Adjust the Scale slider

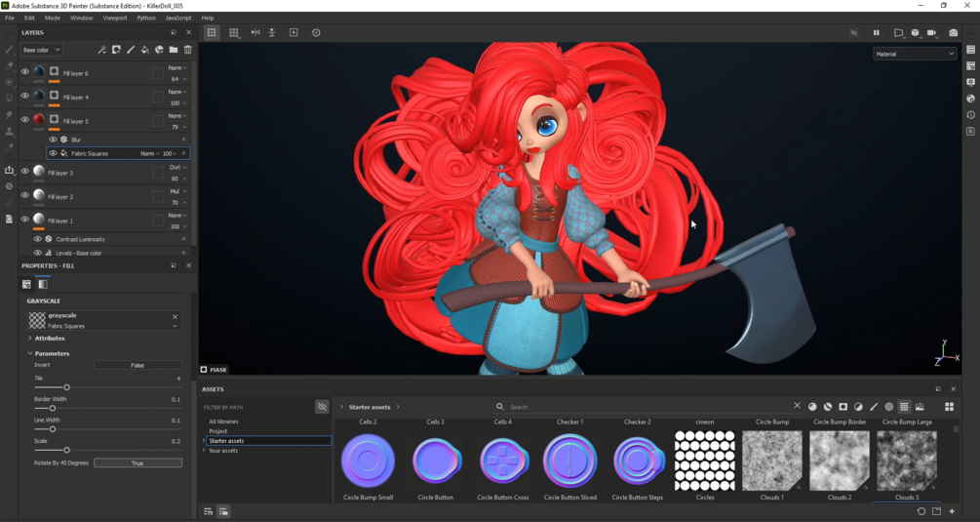(67, 450)
